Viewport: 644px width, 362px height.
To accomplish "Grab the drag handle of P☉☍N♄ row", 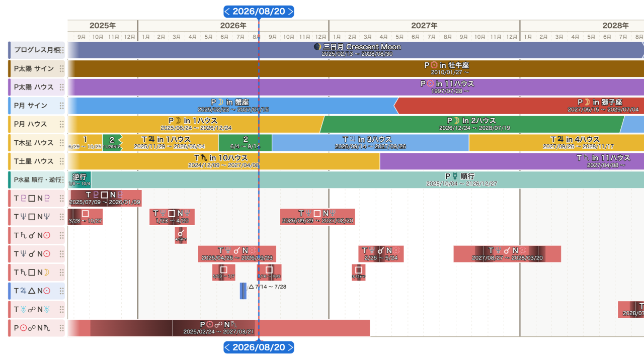I will (62, 328).
